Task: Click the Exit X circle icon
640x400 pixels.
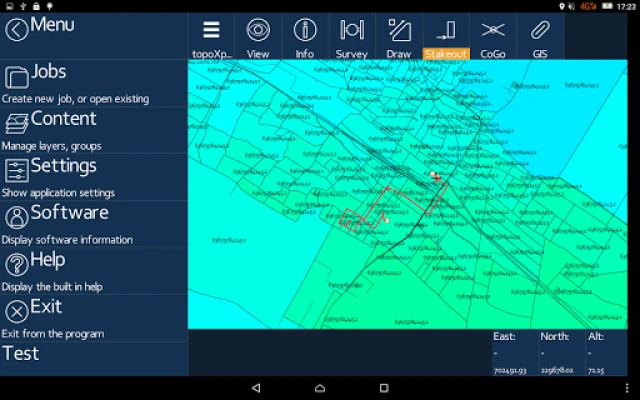Action: point(17,311)
